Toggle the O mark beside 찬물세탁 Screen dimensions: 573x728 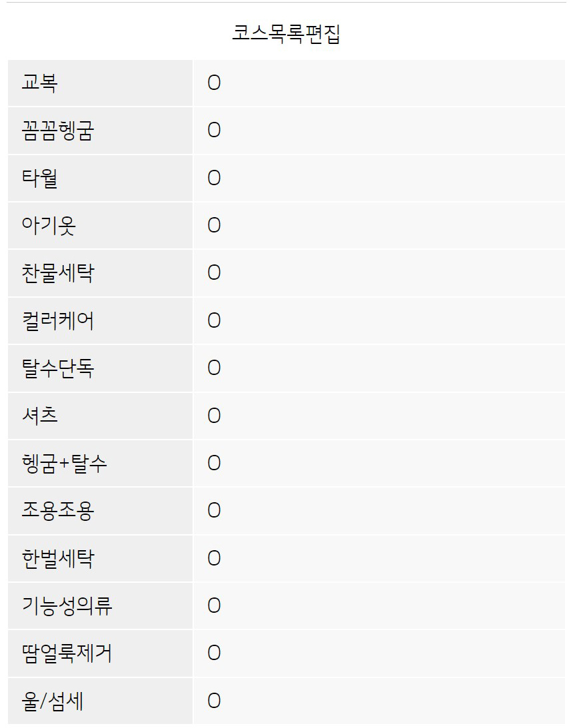tap(214, 273)
